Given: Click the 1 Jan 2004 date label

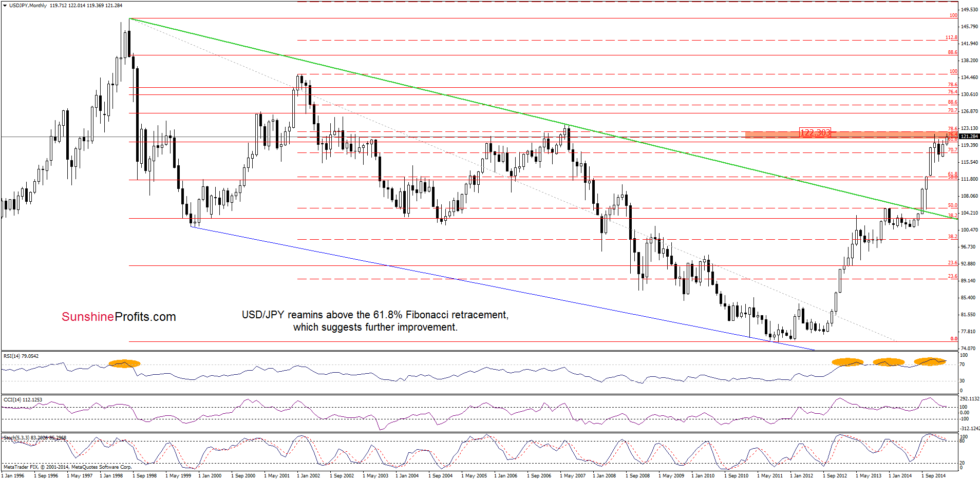Looking at the screenshot, I should click(407, 476).
